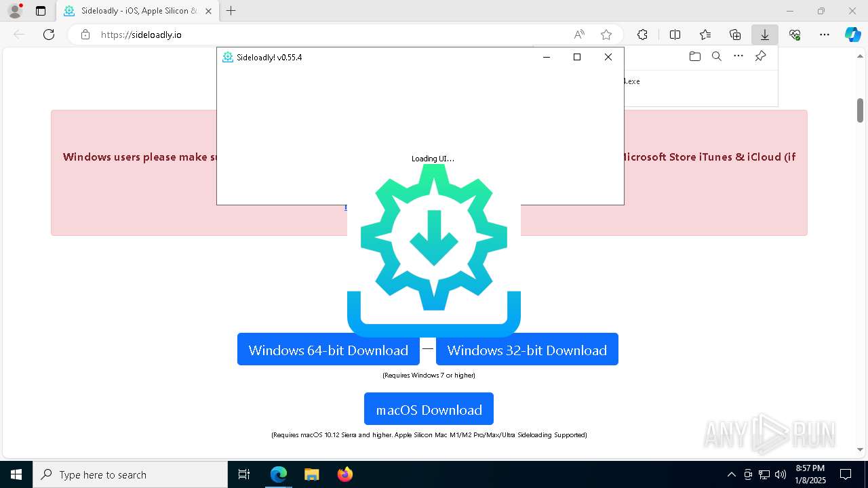868x488 pixels.
Task: Click the volume speaker tray icon
Action: click(x=780, y=474)
